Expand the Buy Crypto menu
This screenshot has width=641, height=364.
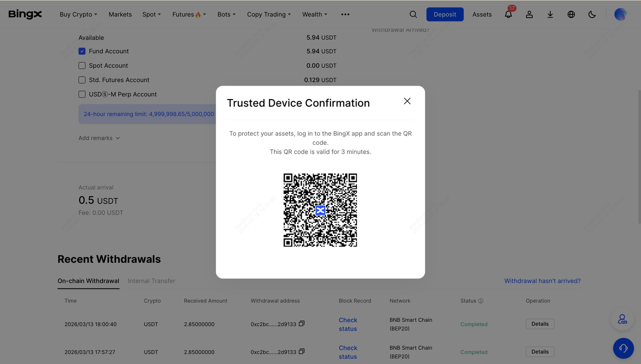pos(79,15)
